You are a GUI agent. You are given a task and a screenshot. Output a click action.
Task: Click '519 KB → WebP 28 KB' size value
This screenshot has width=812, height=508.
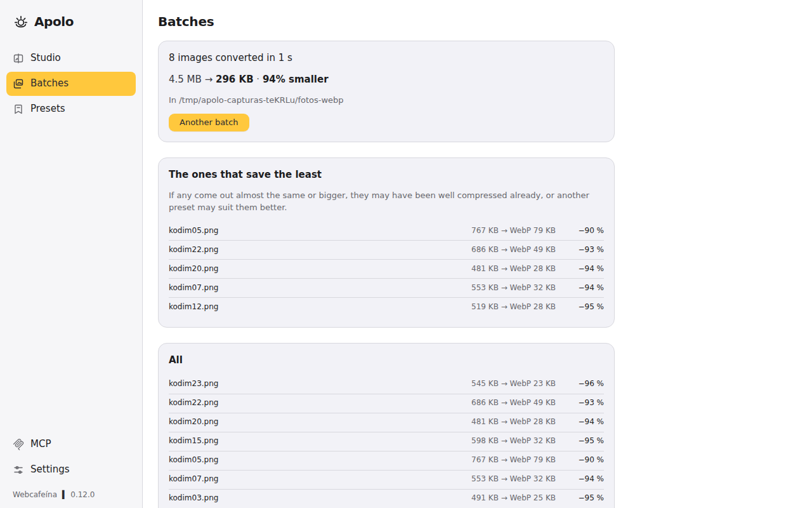(x=513, y=307)
